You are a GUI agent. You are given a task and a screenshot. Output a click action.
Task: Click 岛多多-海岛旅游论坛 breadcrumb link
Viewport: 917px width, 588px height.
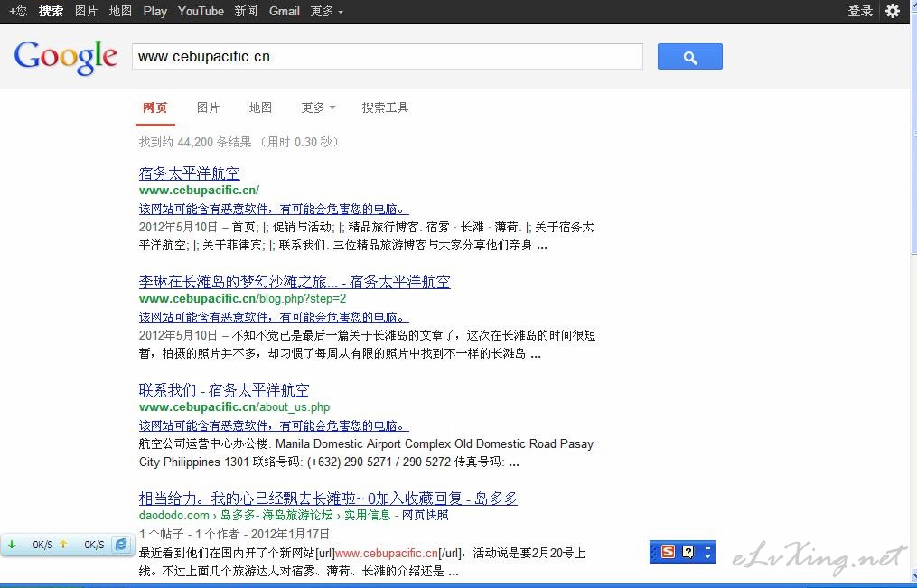[276, 516]
